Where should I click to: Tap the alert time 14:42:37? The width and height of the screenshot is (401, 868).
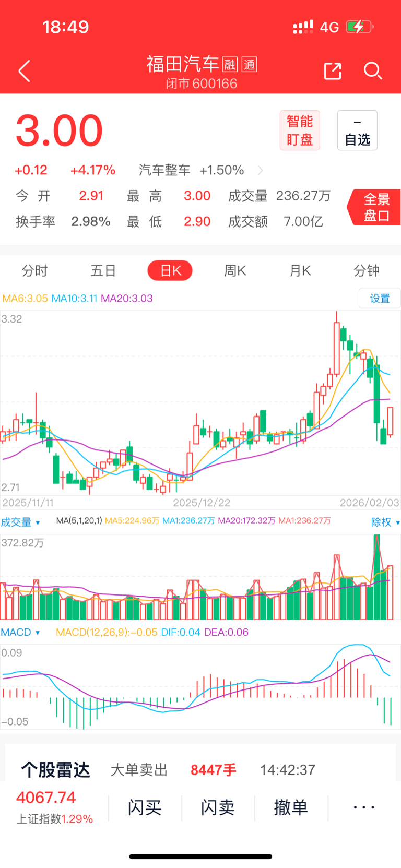[x=288, y=770]
